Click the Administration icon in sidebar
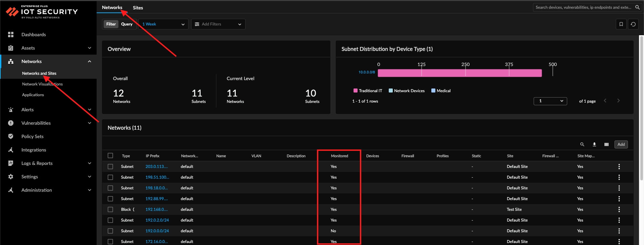The width and height of the screenshot is (644, 245). pos(11,190)
